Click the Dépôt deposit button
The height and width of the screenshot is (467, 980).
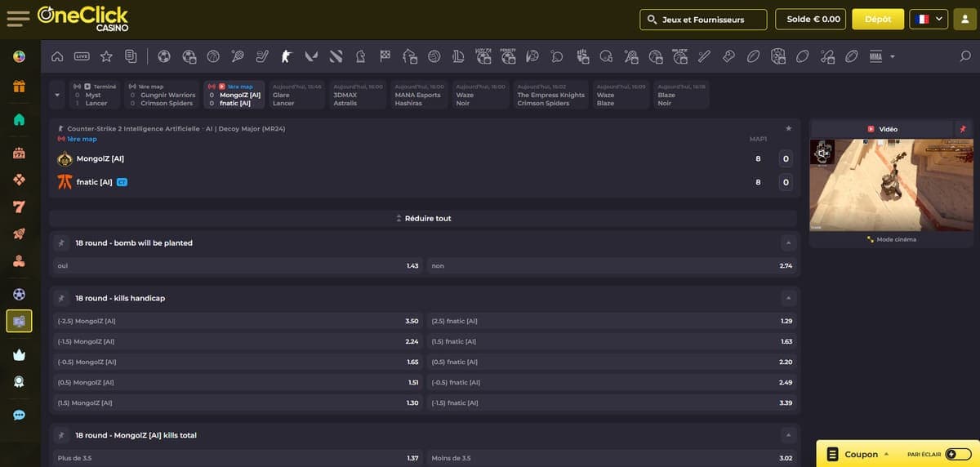878,19
